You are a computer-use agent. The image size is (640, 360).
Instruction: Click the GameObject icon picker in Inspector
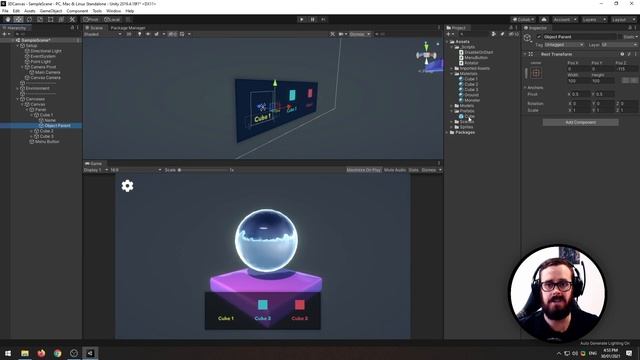pos(528,38)
